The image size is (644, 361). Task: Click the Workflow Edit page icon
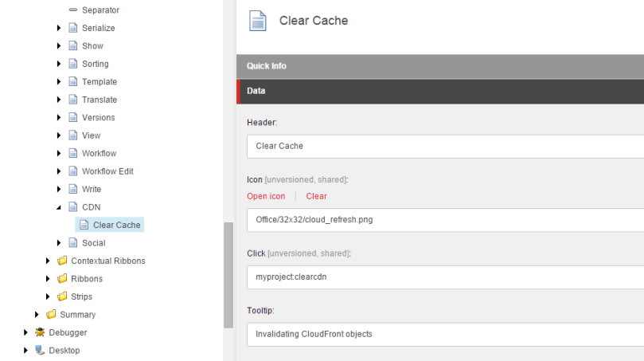click(73, 171)
